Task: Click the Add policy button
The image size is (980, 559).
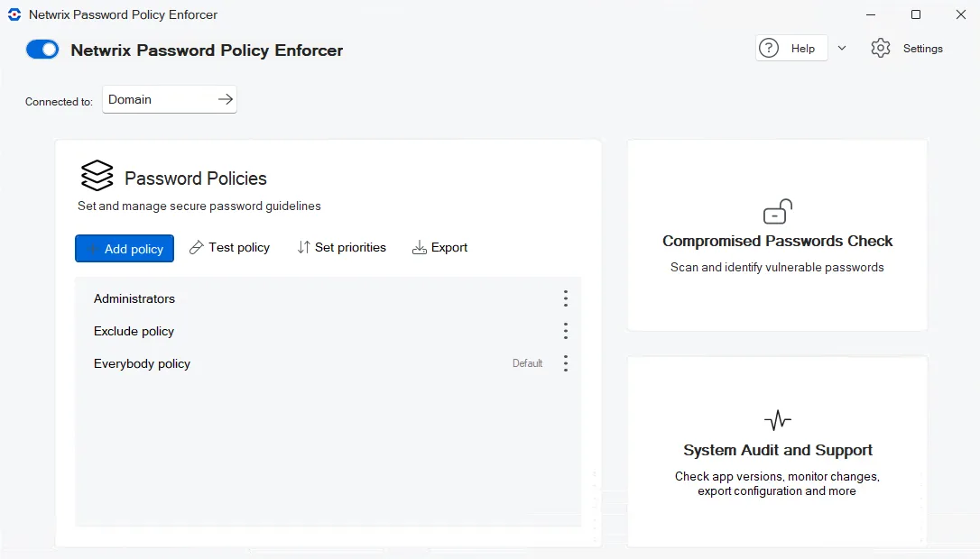Action: (125, 249)
